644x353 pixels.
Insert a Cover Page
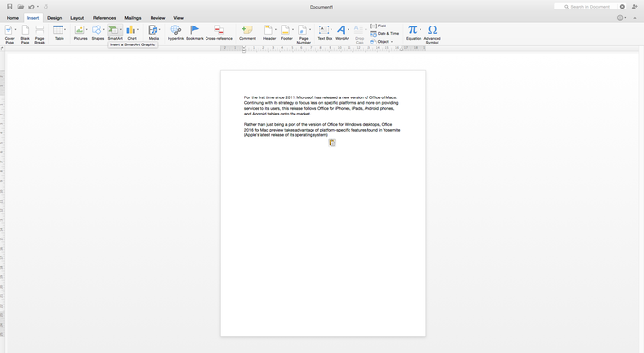pos(9,34)
